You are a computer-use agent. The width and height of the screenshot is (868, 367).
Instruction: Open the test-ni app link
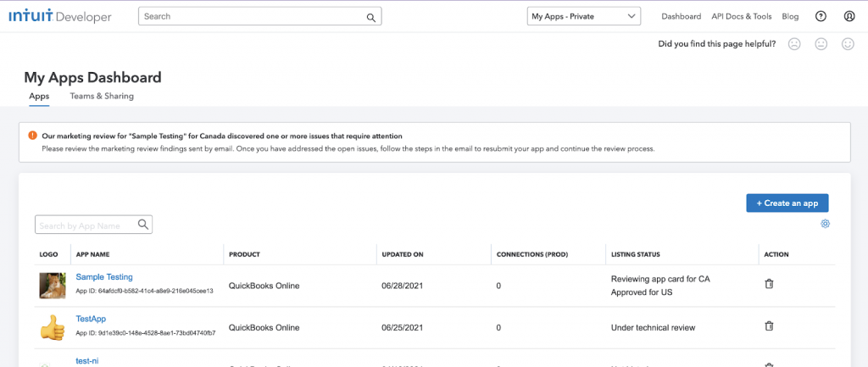[x=87, y=361]
